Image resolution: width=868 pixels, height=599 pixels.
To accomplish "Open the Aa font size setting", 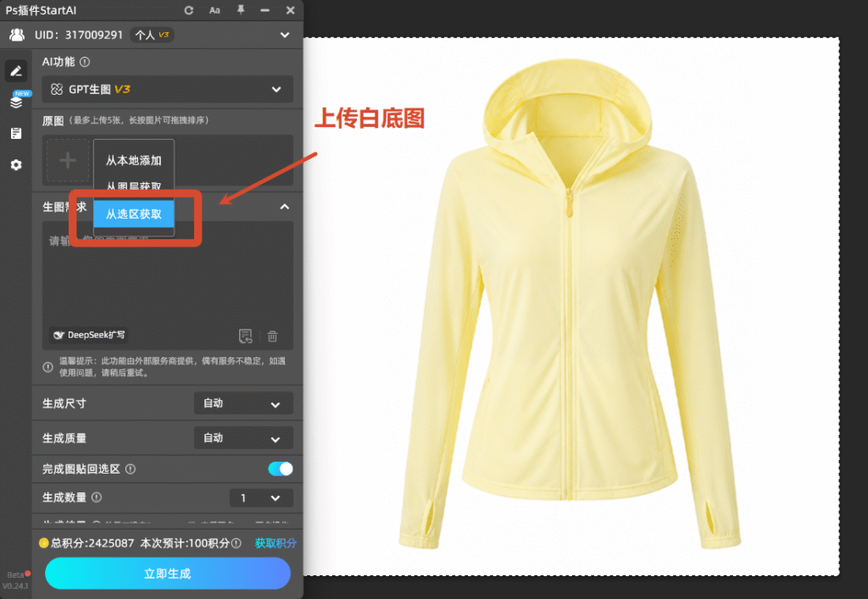I will [x=214, y=10].
